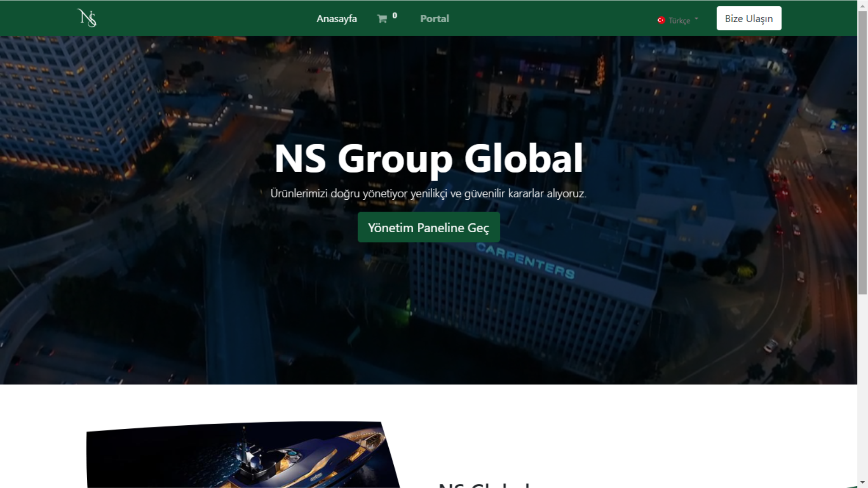Open the Portal menu item
Viewport: 868px width, 488px height.
click(x=434, y=19)
